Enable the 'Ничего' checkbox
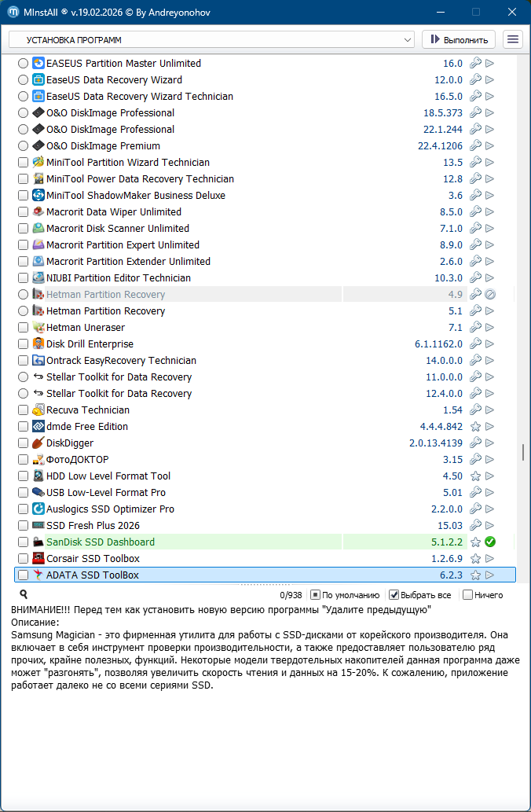The height and width of the screenshot is (812, 531). click(x=467, y=595)
